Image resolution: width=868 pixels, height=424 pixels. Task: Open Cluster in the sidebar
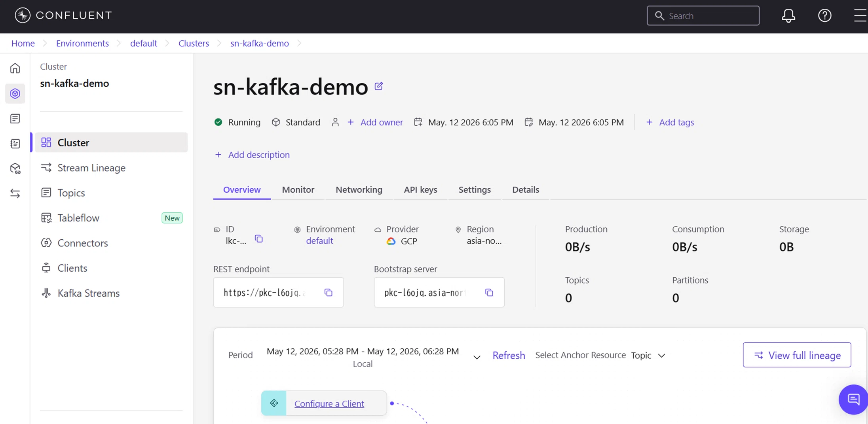pyautogui.click(x=111, y=142)
